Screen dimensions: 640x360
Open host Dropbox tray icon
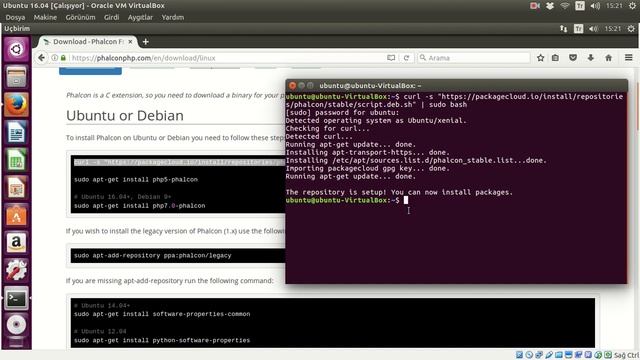550,6
